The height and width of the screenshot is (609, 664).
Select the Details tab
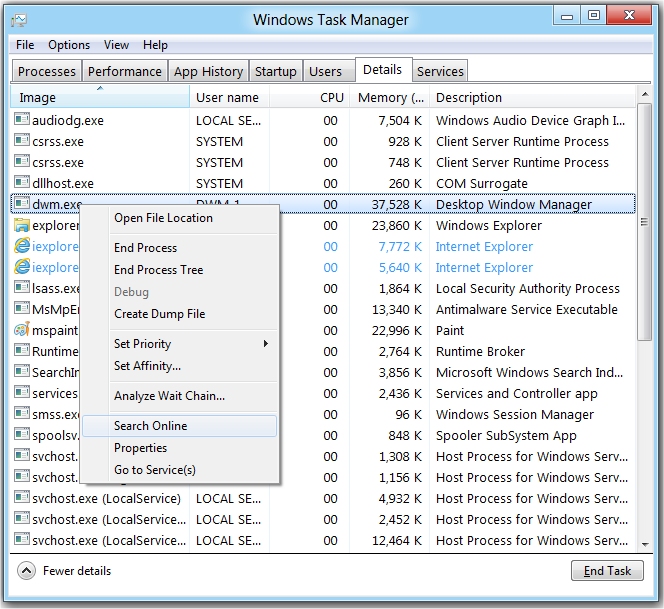point(382,69)
